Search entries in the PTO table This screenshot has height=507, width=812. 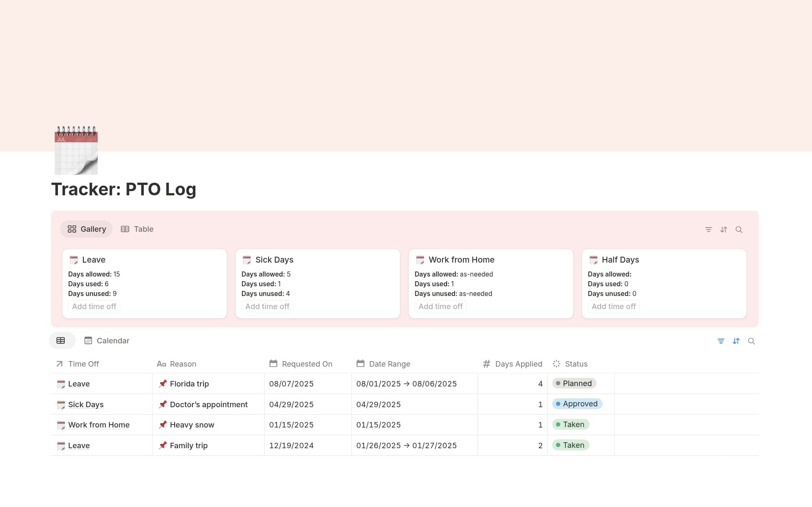[x=752, y=341]
